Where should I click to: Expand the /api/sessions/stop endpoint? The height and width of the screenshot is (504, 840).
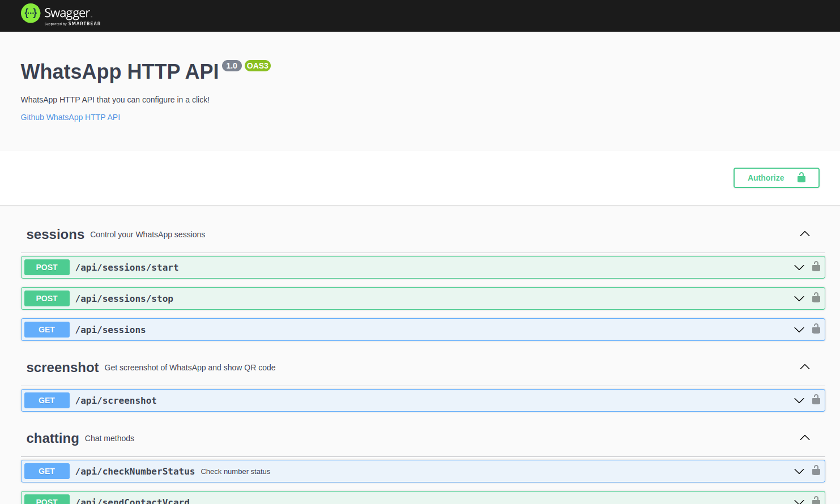pos(799,298)
